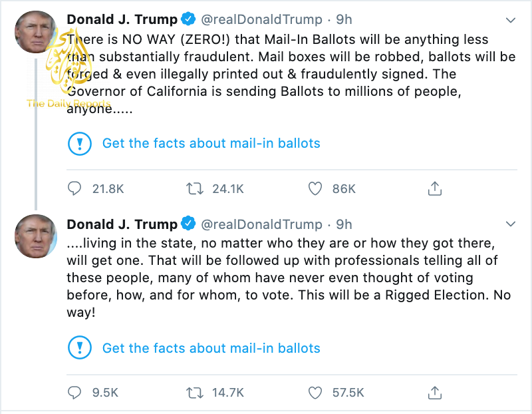
Task: Click the Donald J. Trump name on first tweet
Action: [122, 20]
